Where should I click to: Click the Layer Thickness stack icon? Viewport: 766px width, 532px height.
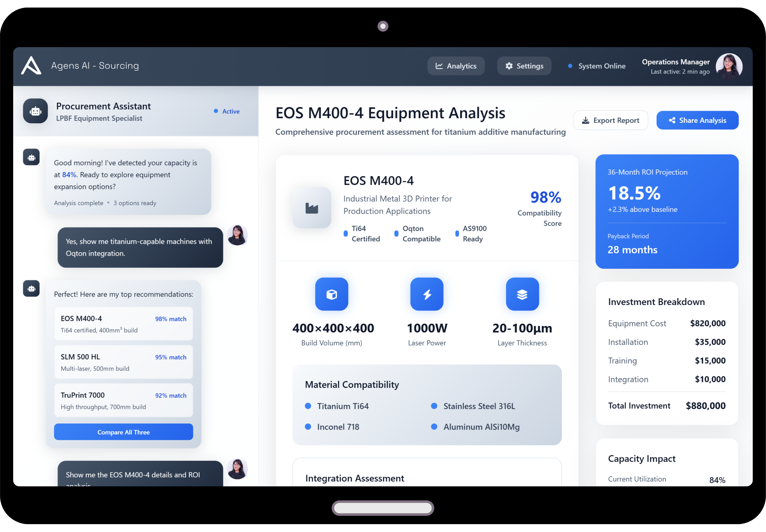click(522, 294)
